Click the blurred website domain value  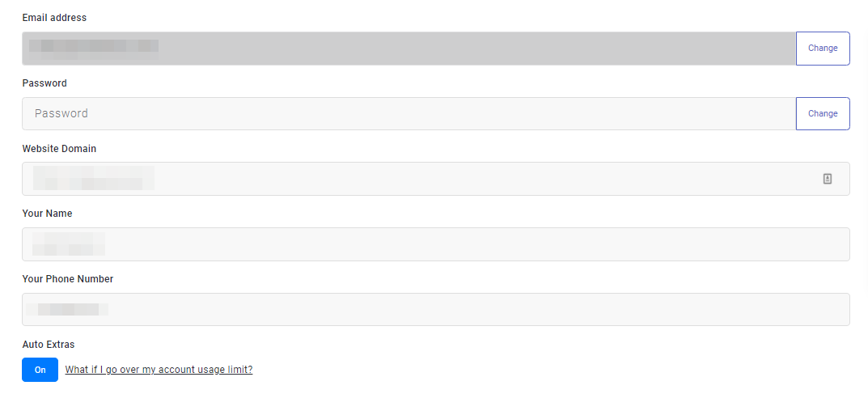coord(93,178)
